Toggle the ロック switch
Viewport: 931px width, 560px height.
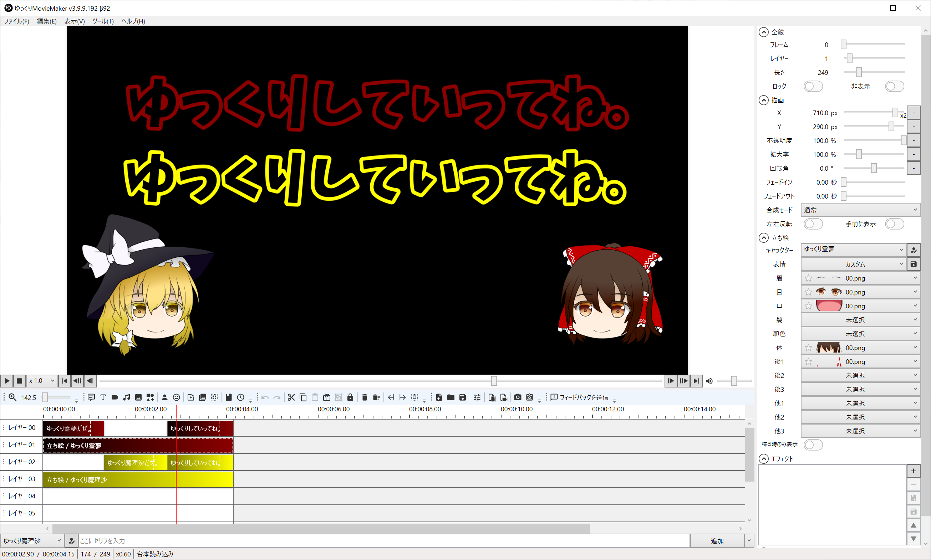(813, 86)
